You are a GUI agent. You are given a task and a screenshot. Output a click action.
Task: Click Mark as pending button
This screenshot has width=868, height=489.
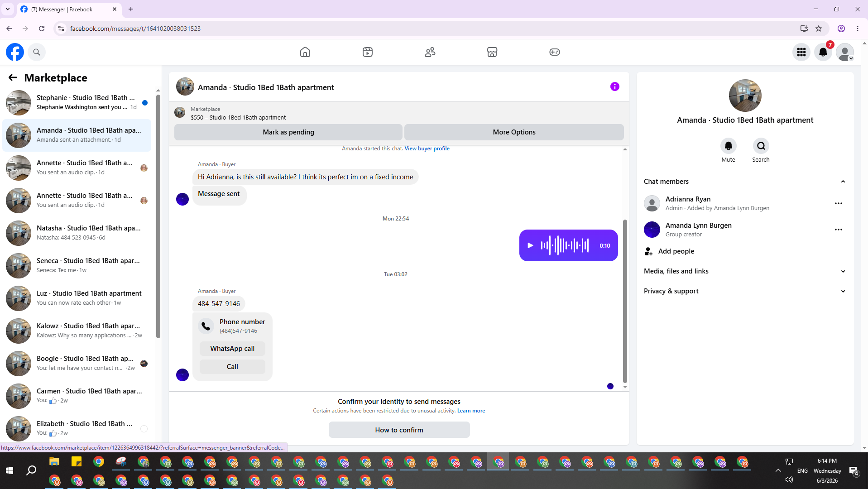288,132
